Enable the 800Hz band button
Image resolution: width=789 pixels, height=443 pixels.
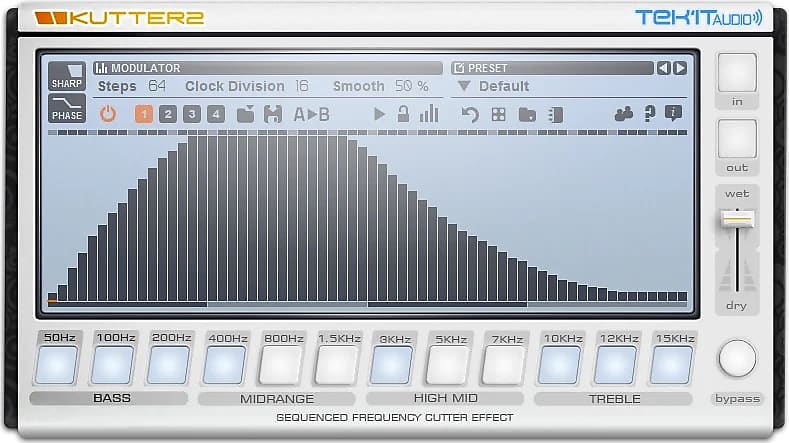[280, 364]
